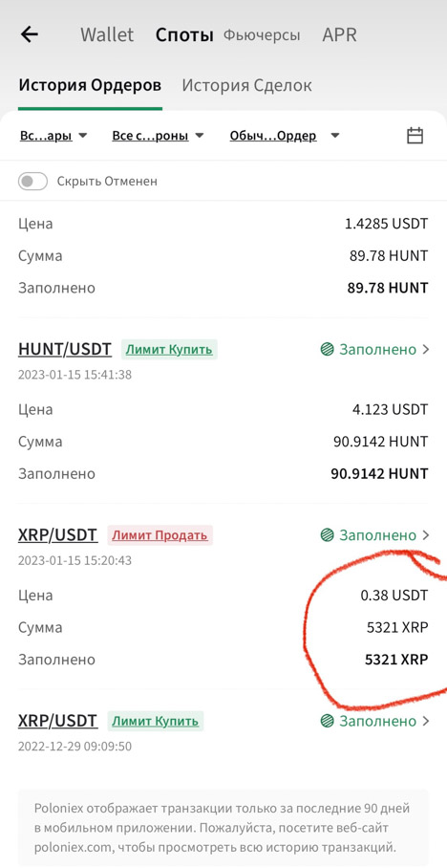
Task: Tap the filled status icon for the XRP/USDT sell order
Action: [327, 535]
